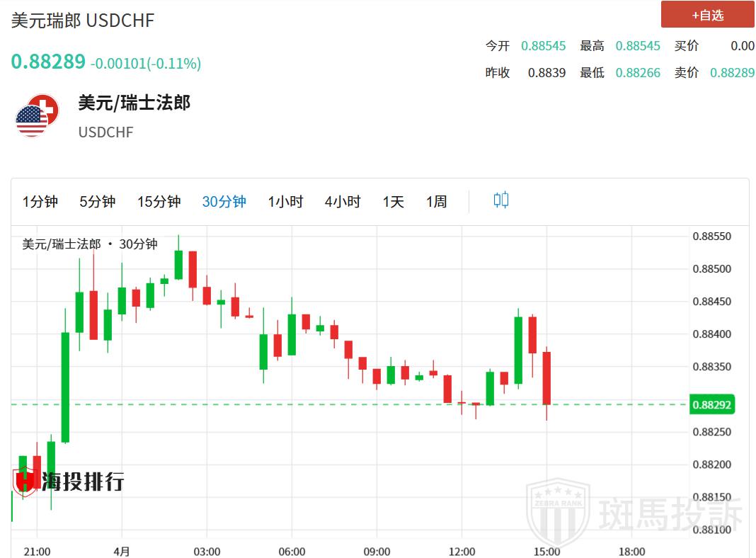Click the 0.88289 current price value

48,62
